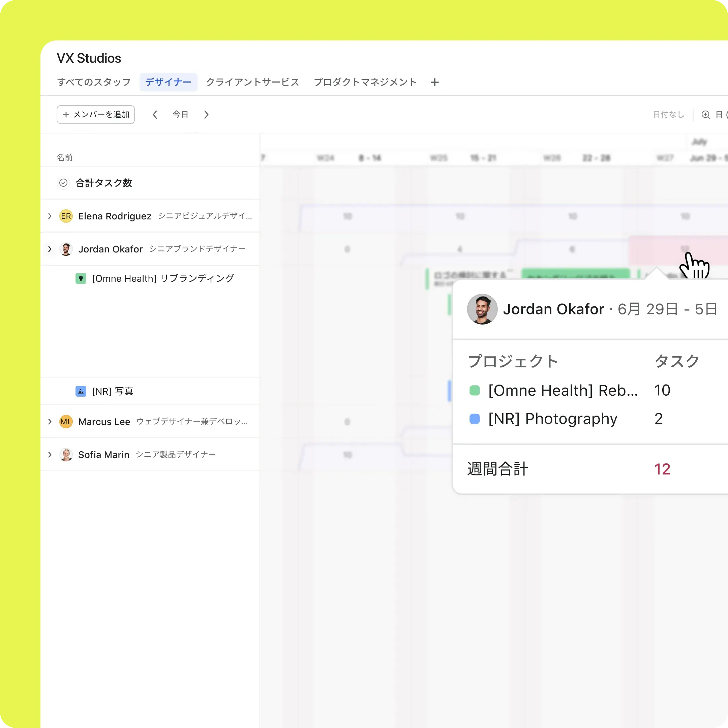728x728 pixels.
Task: Click [NR] Photography in popup
Action: [x=553, y=419]
